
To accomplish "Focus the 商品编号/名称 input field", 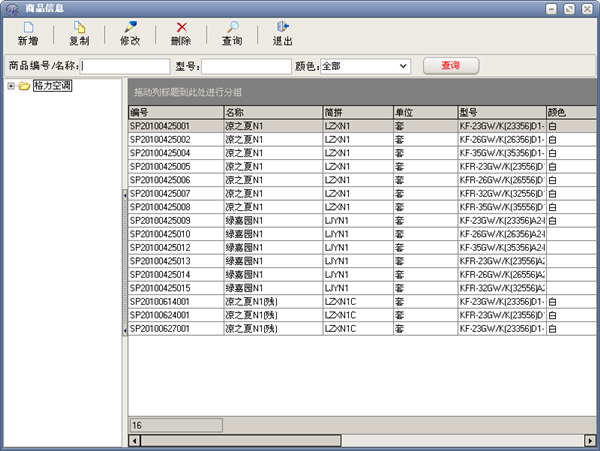I will pyautogui.click(x=126, y=66).
